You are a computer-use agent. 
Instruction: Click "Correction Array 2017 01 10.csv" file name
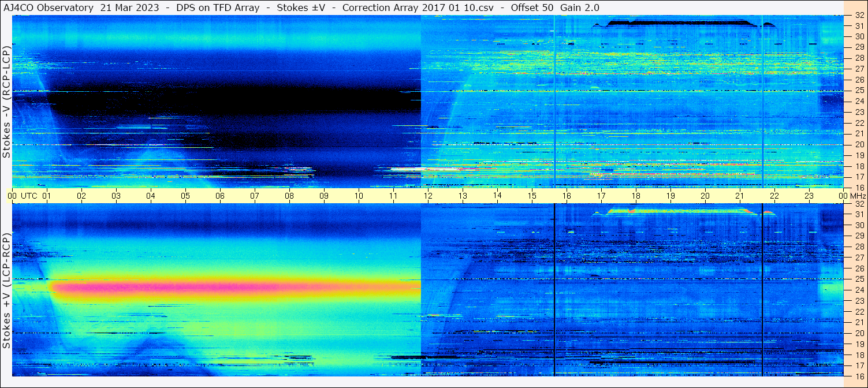pos(419,8)
